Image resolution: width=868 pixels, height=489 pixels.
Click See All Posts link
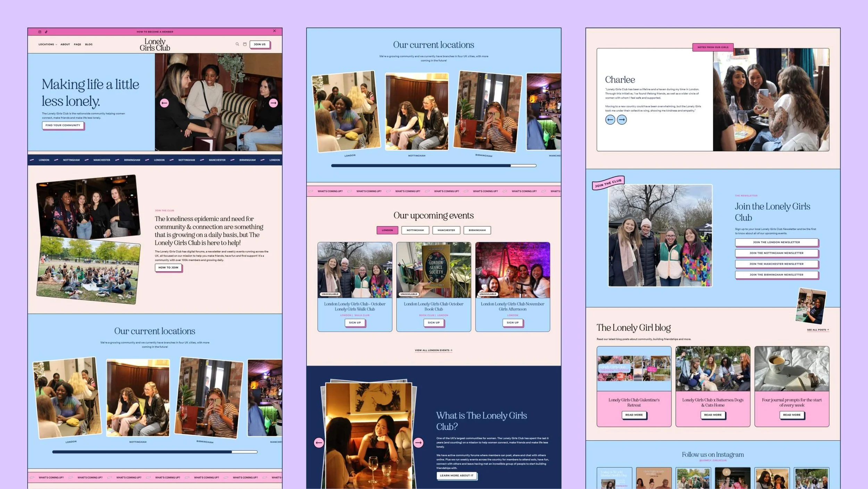tap(817, 330)
